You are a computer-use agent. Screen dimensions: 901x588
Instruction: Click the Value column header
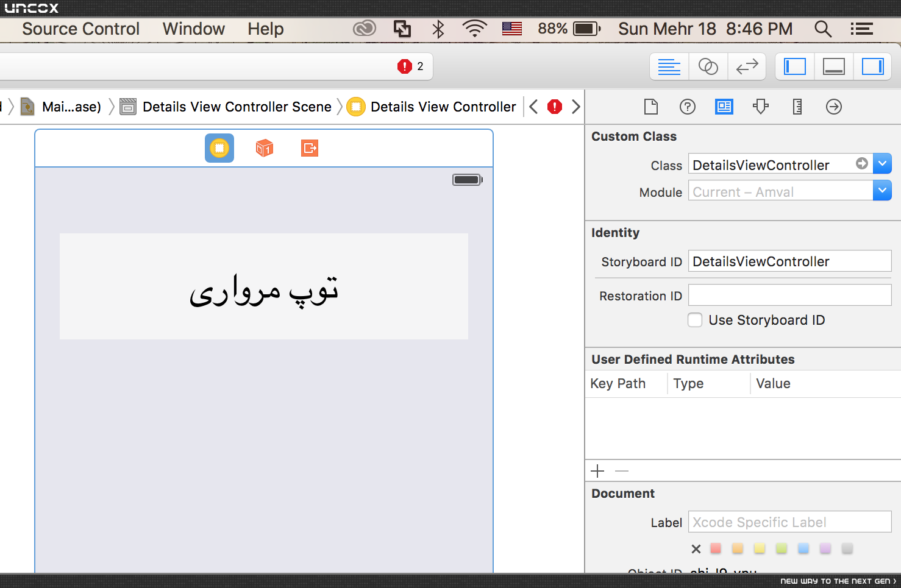click(x=773, y=384)
